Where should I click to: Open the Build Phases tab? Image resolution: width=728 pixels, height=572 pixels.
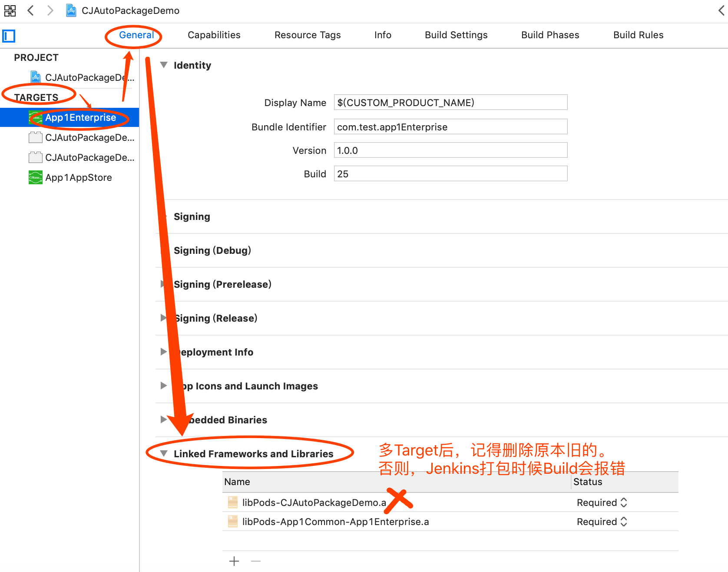(x=550, y=35)
